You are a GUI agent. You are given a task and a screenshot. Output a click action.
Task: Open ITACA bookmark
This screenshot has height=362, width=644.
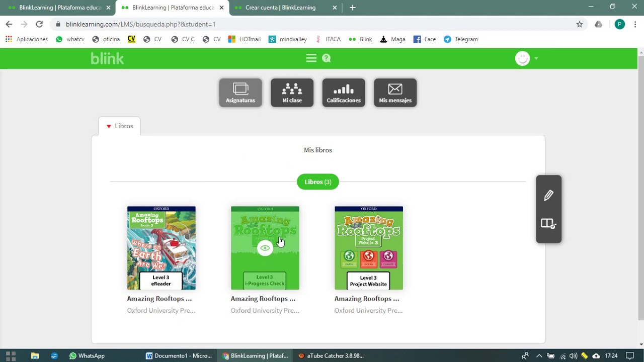click(328, 39)
